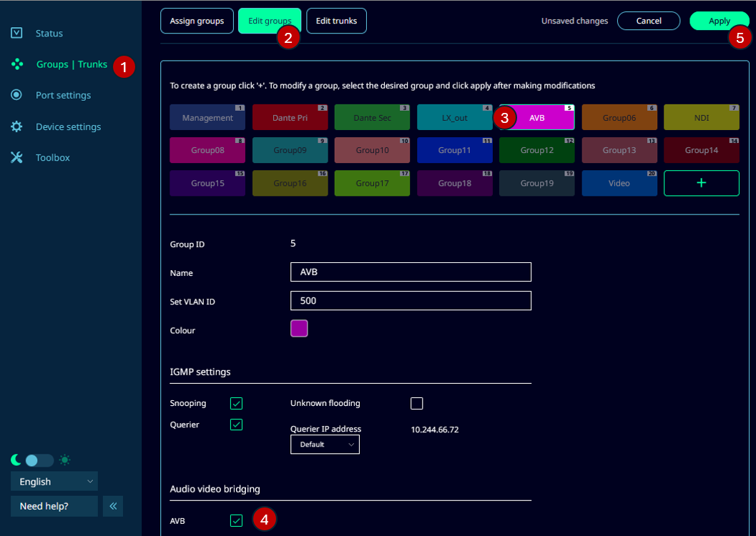Click the Toolbox wrench icon
756x536 pixels.
pyautogui.click(x=17, y=157)
